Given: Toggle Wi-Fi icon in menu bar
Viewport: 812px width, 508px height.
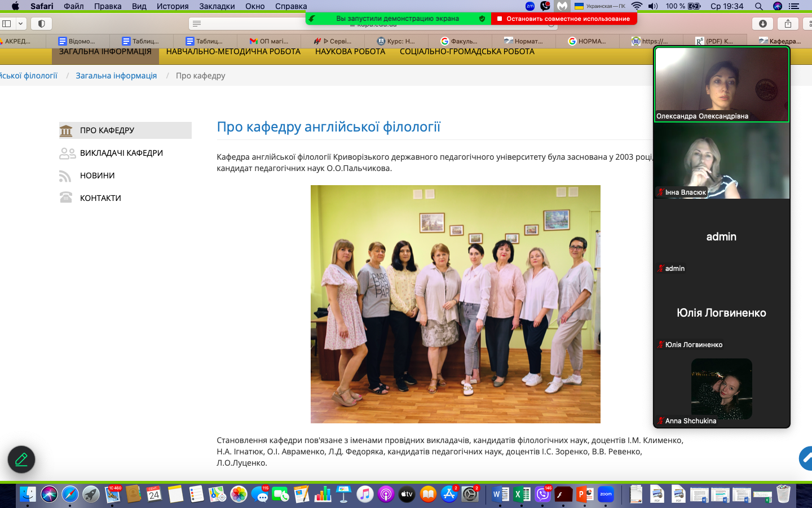Looking at the screenshot, I should [x=637, y=6].
